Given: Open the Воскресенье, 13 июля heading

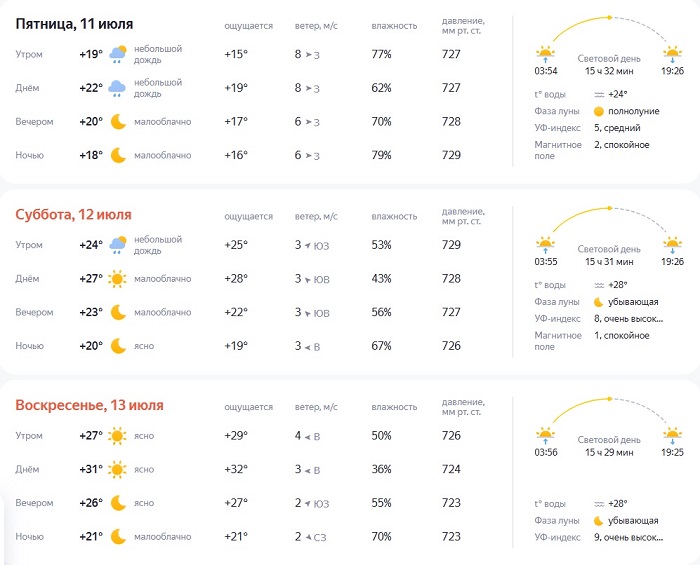Looking at the screenshot, I should 89,405.
